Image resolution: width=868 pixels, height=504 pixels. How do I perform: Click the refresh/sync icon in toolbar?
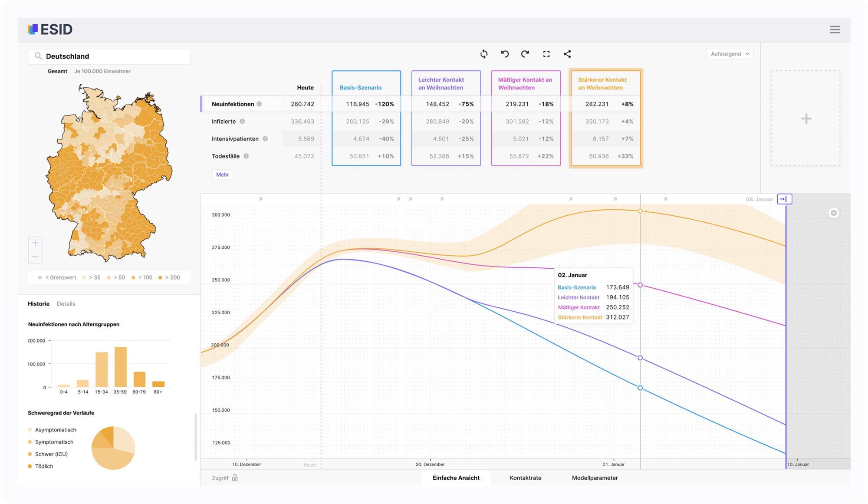[484, 54]
